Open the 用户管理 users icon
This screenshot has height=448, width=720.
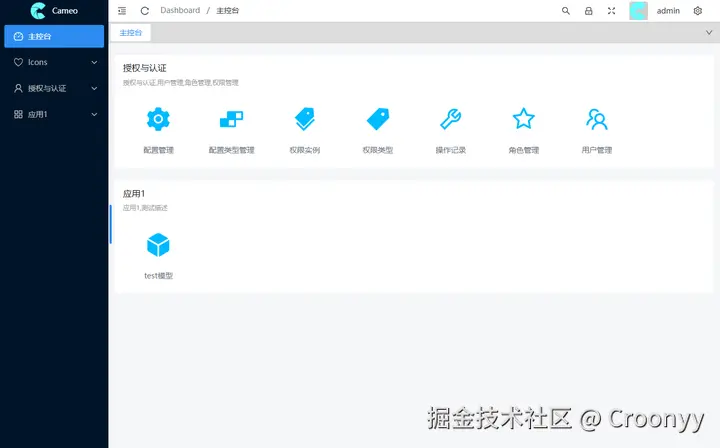tap(596, 119)
